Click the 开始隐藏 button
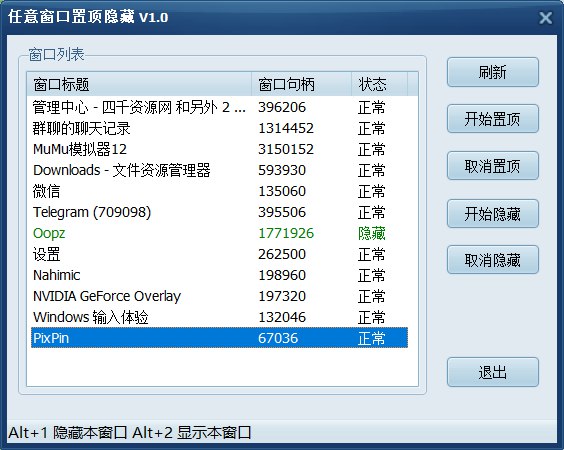This screenshot has width=564, height=450. click(x=492, y=214)
